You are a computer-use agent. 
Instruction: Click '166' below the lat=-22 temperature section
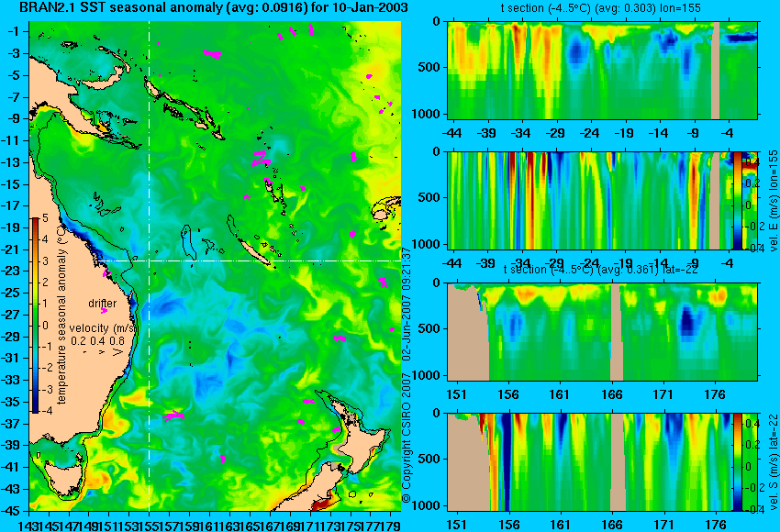pyautogui.click(x=611, y=394)
